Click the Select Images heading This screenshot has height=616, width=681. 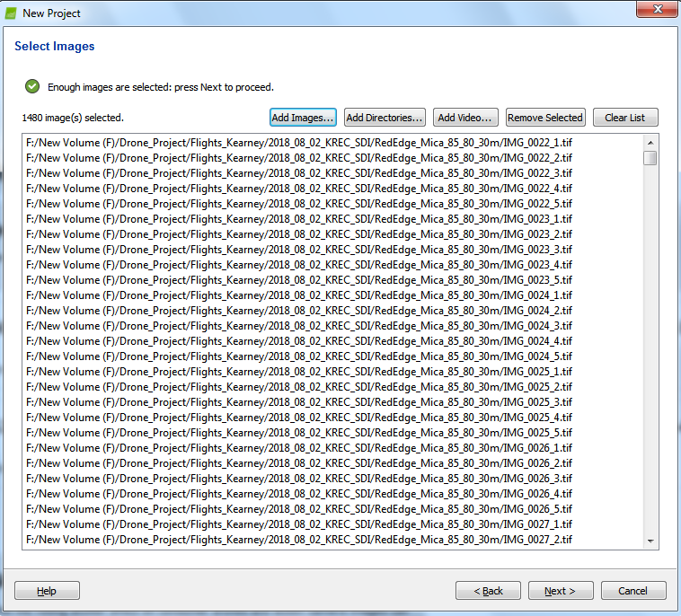54,47
